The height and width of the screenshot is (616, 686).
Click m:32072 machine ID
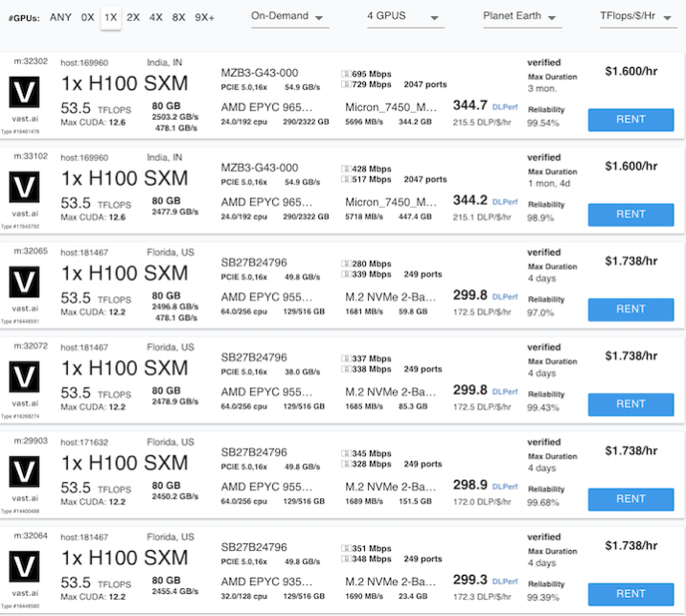[x=31, y=346]
